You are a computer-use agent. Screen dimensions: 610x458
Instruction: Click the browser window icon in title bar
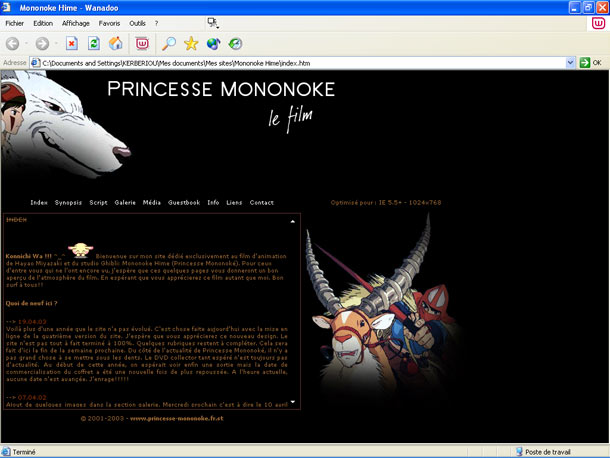pyautogui.click(x=6, y=7)
